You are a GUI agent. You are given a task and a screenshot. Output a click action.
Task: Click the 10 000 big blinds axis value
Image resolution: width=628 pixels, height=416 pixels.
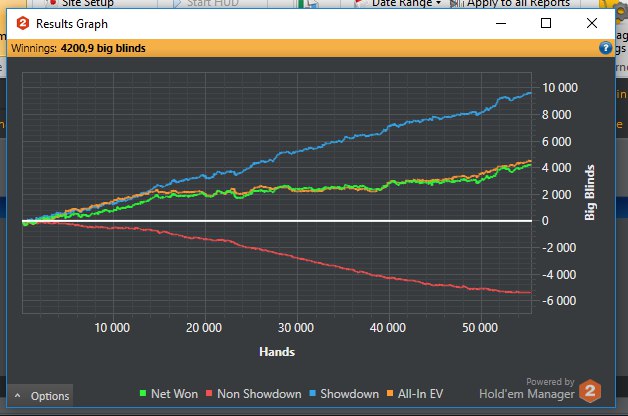pyautogui.click(x=560, y=88)
